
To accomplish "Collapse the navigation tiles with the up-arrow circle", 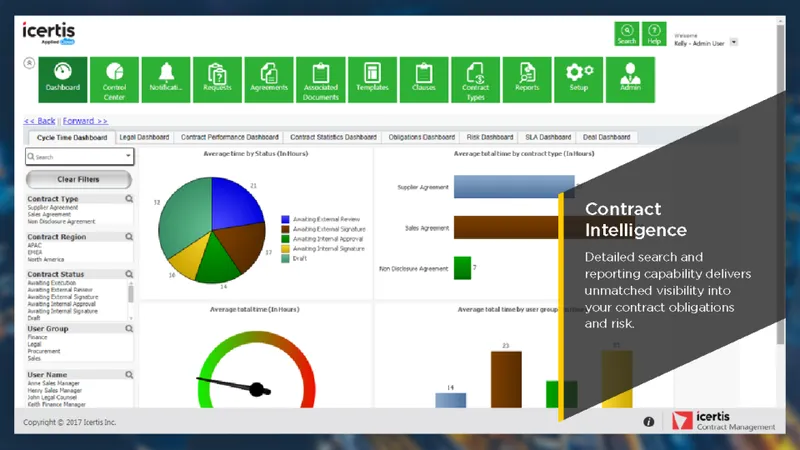I will point(29,63).
